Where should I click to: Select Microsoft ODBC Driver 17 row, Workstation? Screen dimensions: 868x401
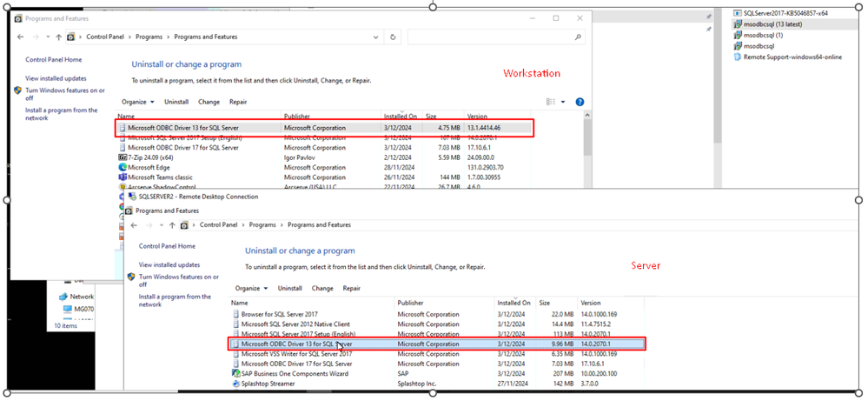point(324,148)
